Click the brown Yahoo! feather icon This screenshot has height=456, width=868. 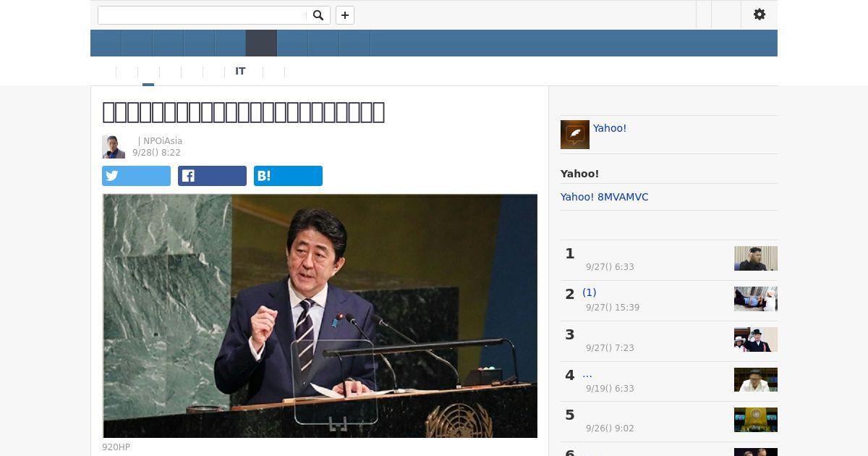click(x=575, y=135)
